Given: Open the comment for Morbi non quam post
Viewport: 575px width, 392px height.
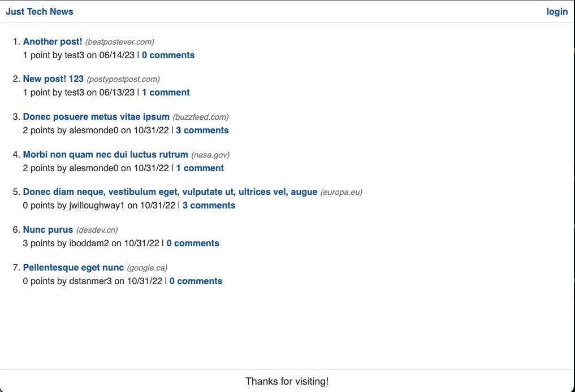Looking at the screenshot, I should pyautogui.click(x=200, y=168).
